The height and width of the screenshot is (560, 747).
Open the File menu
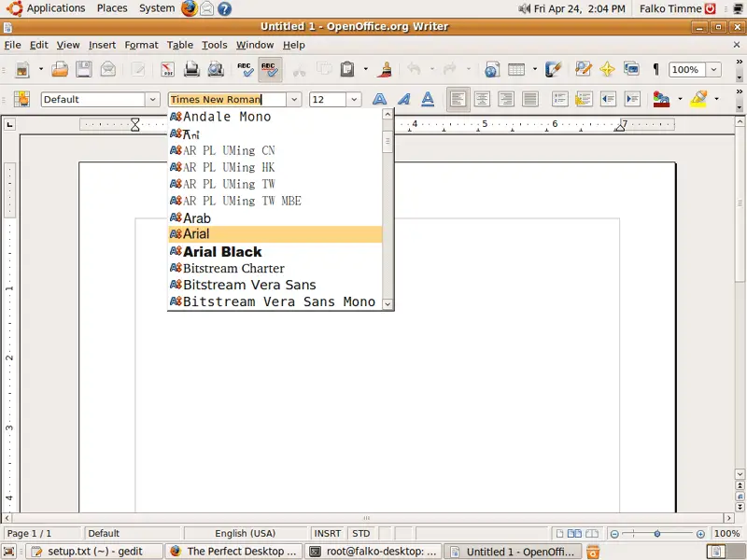tap(12, 45)
